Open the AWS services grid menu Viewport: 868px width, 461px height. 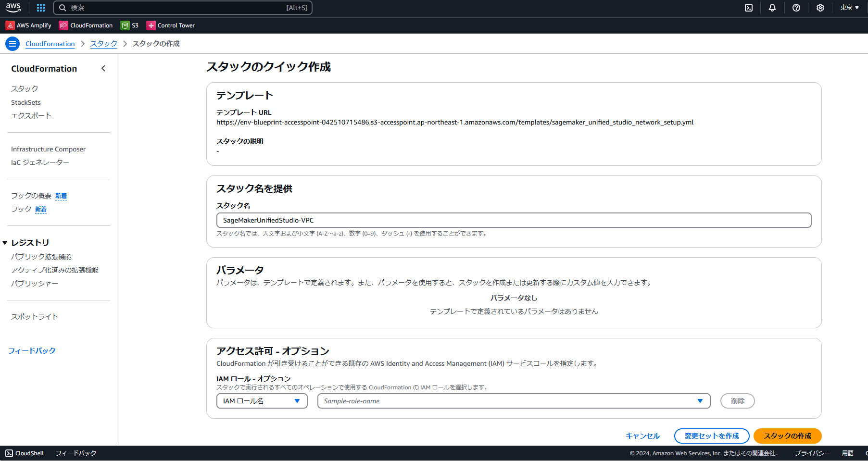tap(41, 8)
